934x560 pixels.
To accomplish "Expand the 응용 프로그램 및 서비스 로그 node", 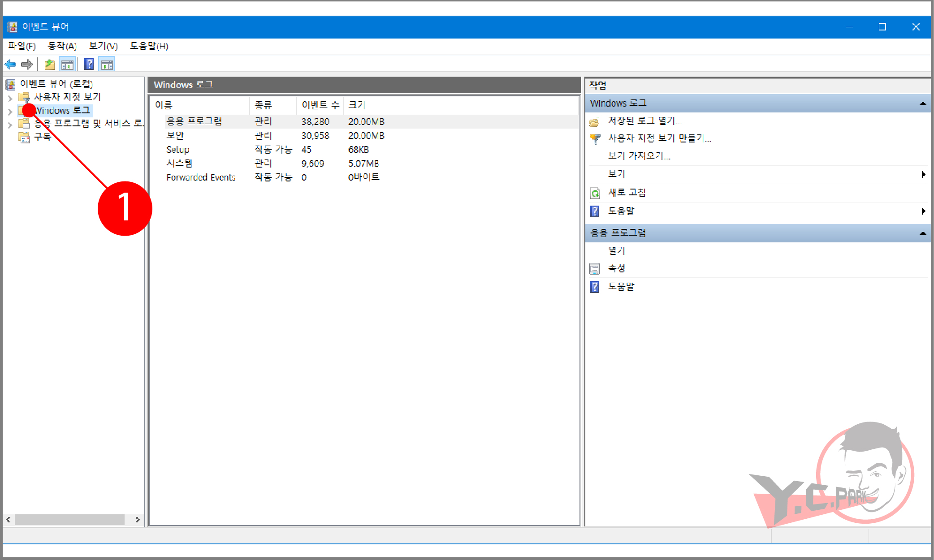I will click(x=10, y=124).
